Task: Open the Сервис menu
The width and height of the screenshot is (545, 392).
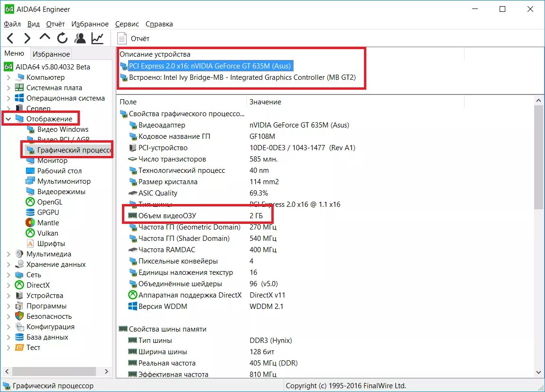Action: (x=127, y=24)
